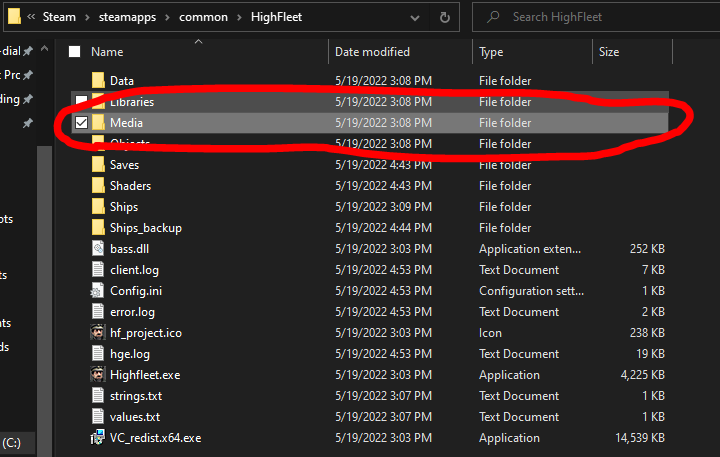
Task: Check the Libraries folder checkbox
Action: (81, 101)
